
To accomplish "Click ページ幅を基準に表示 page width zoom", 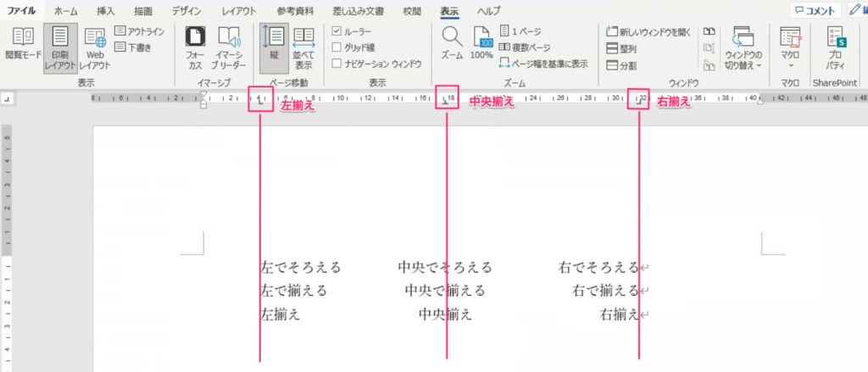I will click(543, 64).
